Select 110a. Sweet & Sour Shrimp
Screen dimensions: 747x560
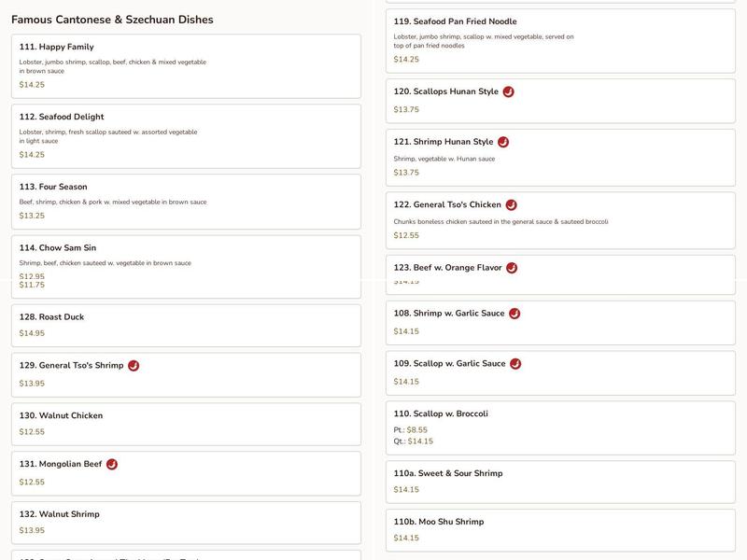click(560, 481)
